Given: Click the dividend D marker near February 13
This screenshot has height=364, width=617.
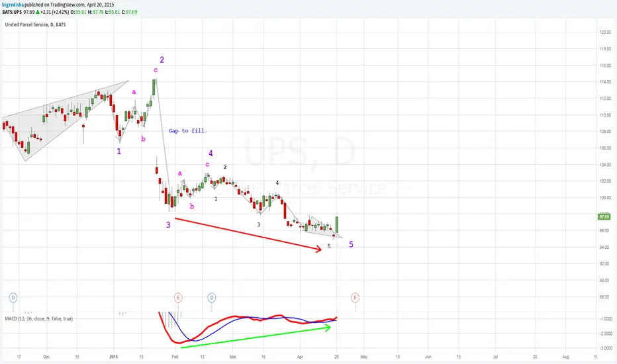Looking at the screenshot, I should tap(212, 298).
